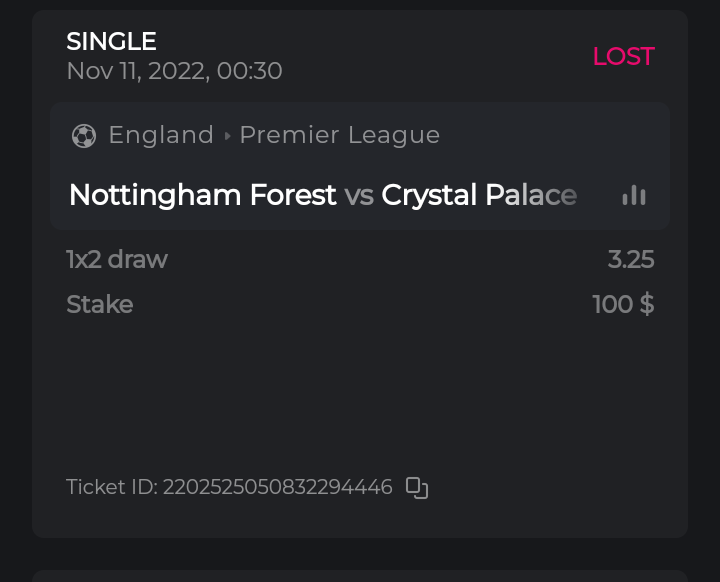
Task: Click the LOST bet status label
Action: coord(623,57)
